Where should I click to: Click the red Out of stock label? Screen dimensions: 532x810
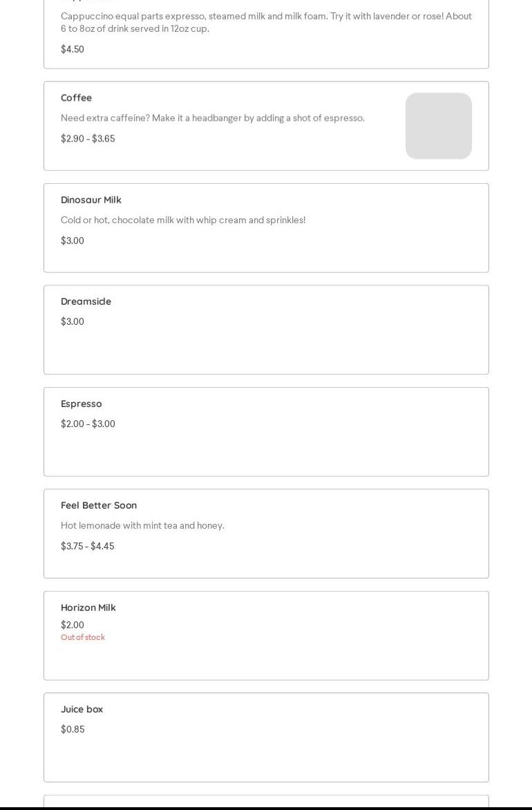(x=83, y=637)
